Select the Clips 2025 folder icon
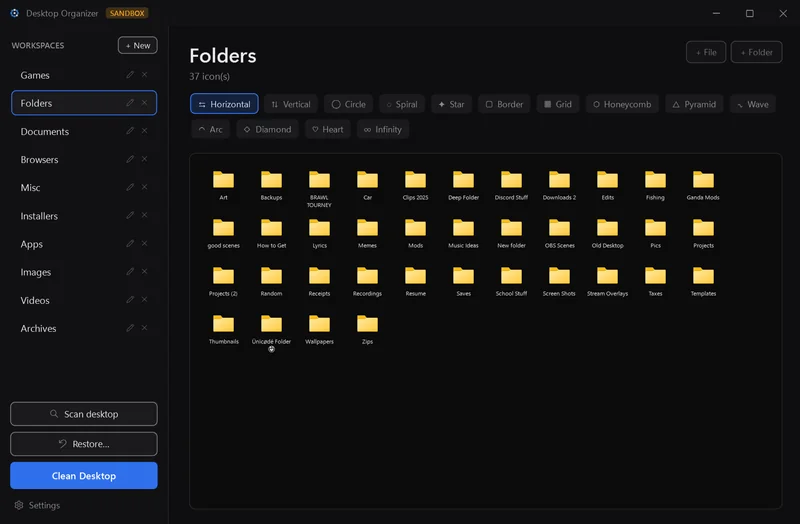The height and width of the screenshot is (524, 800). pos(415,180)
